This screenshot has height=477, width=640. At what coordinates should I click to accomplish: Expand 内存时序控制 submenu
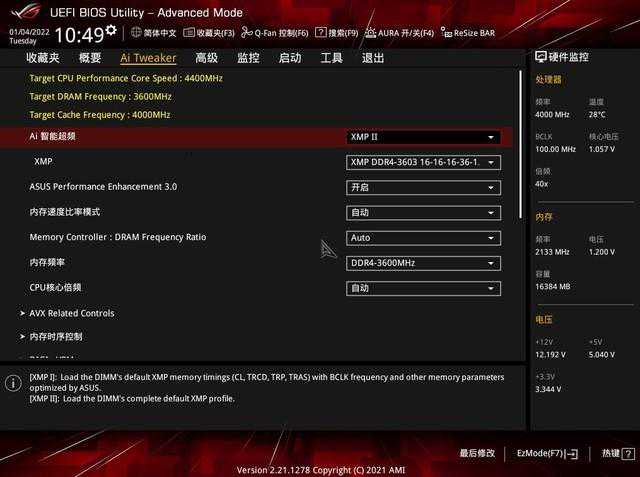click(56, 337)
